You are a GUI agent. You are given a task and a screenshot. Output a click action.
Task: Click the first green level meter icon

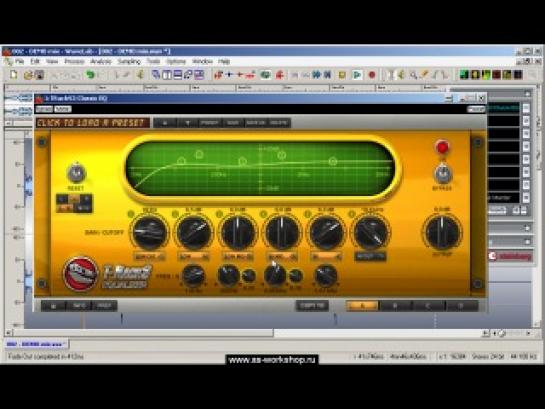pyautogui.click(x=464, y=75)
